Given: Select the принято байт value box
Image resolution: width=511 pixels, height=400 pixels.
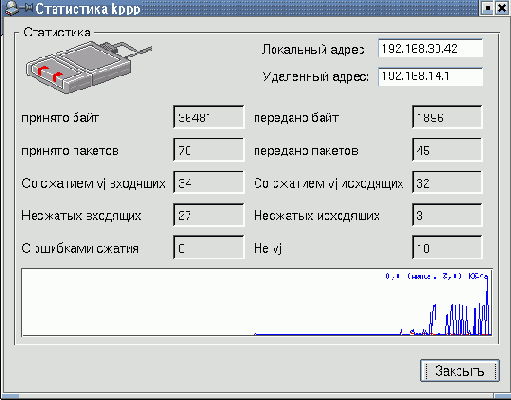Looking at the screenshot, I should point(209,117).
